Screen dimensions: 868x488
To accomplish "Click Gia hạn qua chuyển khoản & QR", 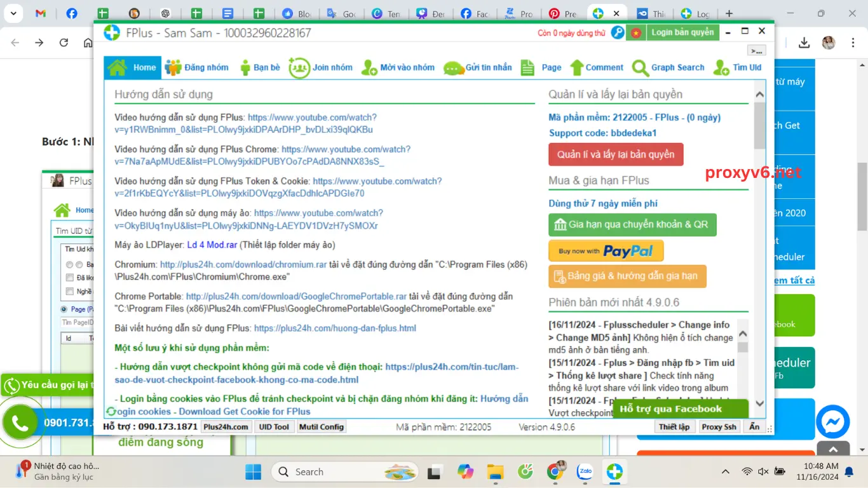I will click(632, 224).
